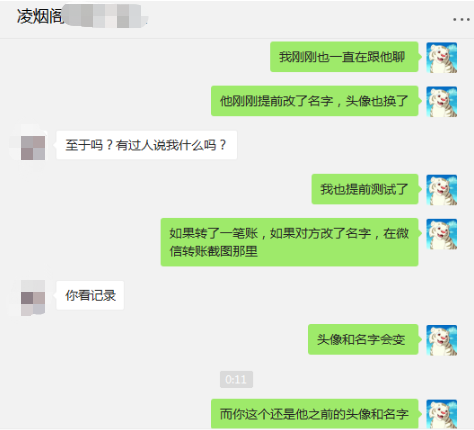Image resolution: width=474 pixels, height=430 pixels.
Task: Click long message about 微信转账截图
Action: (x=289, y=242)
